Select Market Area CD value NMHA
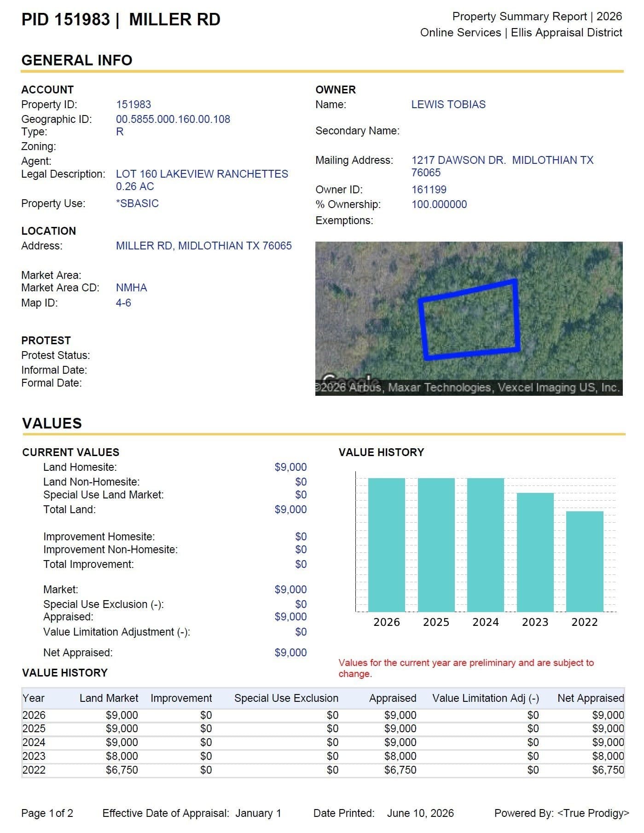 click(x=132, y=288)
